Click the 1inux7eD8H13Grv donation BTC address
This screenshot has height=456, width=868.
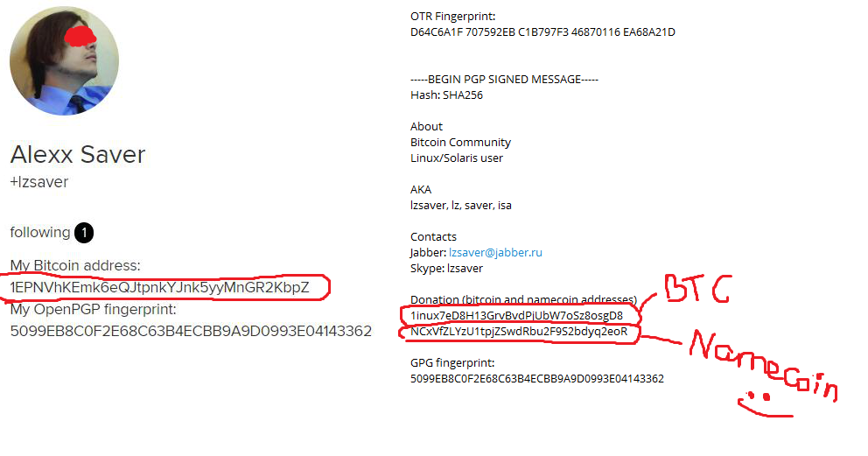516,316
